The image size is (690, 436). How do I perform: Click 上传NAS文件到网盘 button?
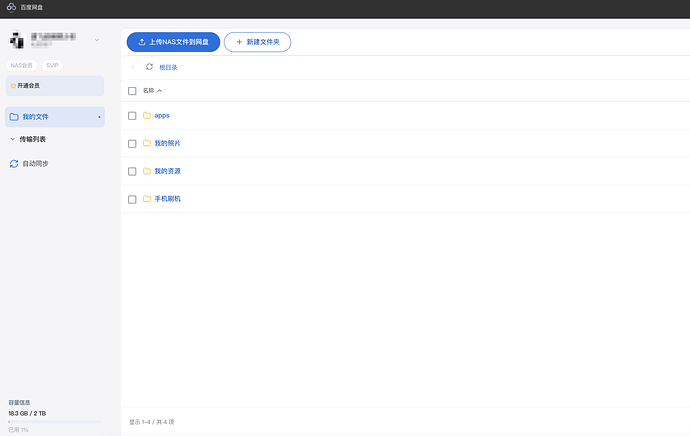click(x=173, y=42)
